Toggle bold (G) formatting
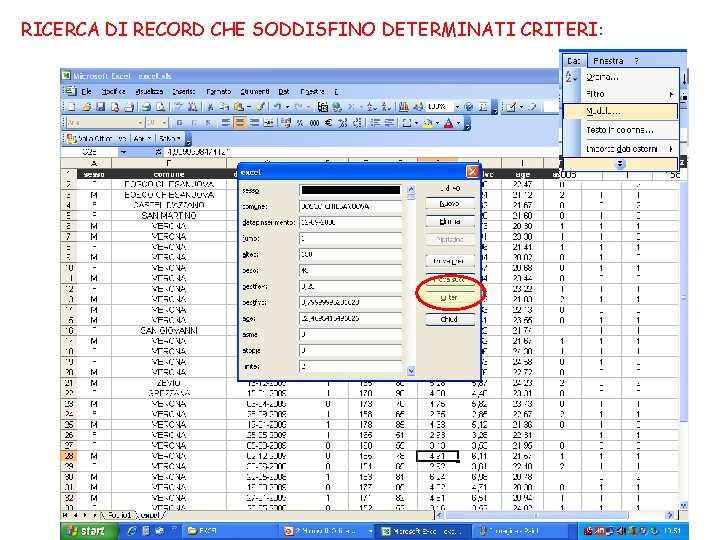 180,123
